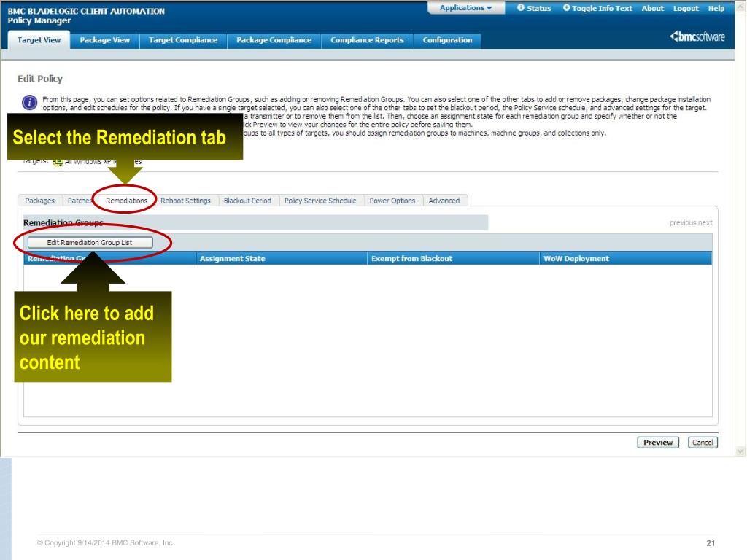Click the bmcsoftware logo
Viewport: 747px width, 560px height.
click(697, 36)
